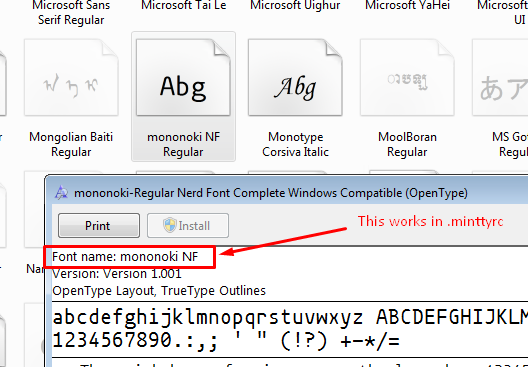This screenshot has width=528, height=367.
Task: Click the MoolBoran Regular label
Action: tap(407, 144)
